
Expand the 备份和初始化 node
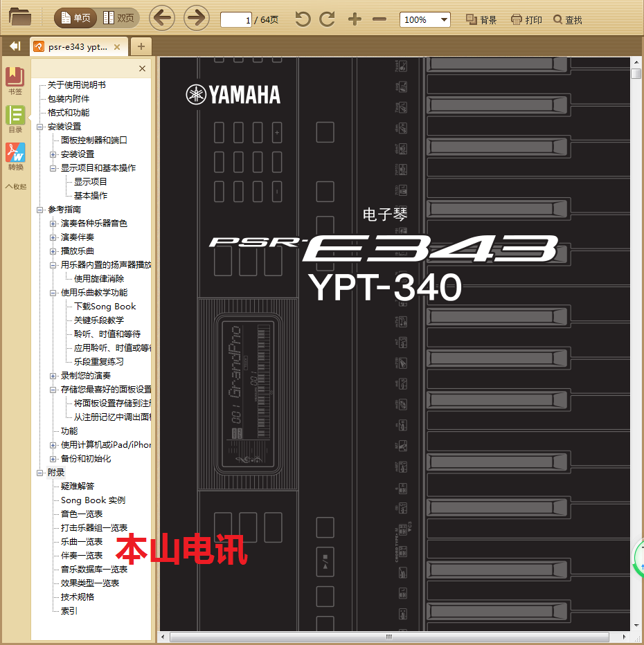pos(53,459)
